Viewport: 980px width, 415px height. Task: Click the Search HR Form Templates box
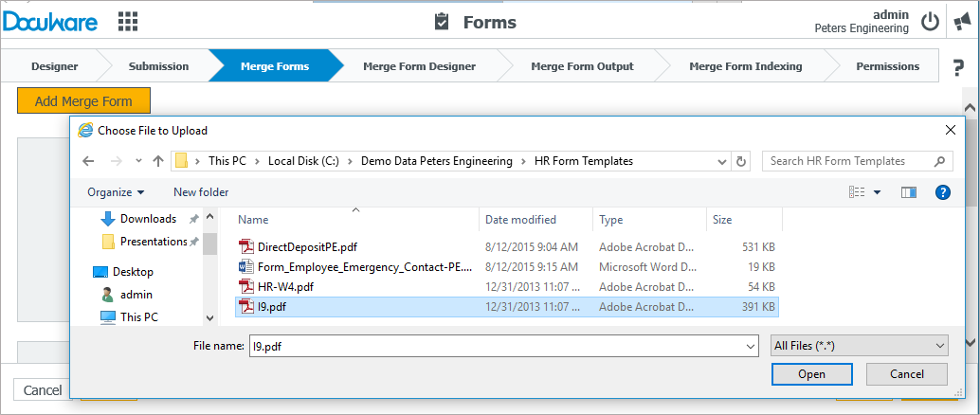tap(846, 161)
